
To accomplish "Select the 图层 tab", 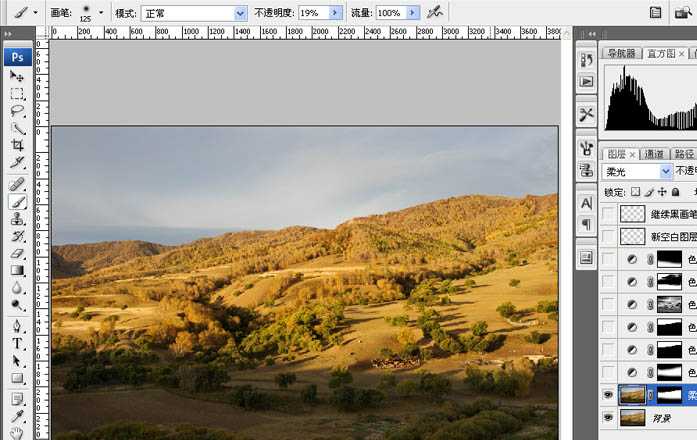I will (617, 154).
